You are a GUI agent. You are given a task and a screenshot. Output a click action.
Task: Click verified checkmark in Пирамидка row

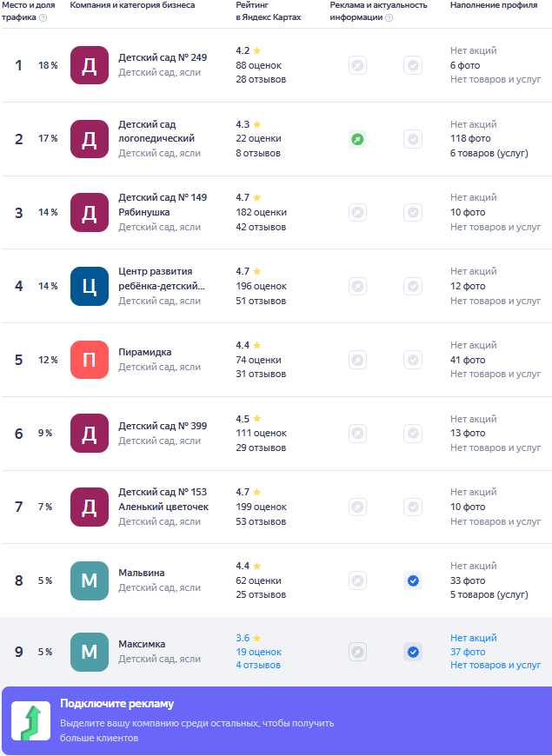pyautogui.click(x=413, y=360)
